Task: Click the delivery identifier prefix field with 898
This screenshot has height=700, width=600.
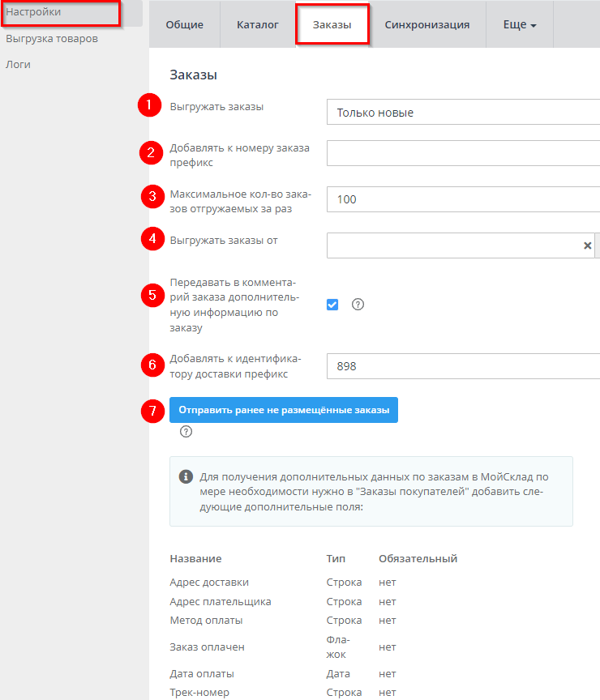Action: click(462, 366)
